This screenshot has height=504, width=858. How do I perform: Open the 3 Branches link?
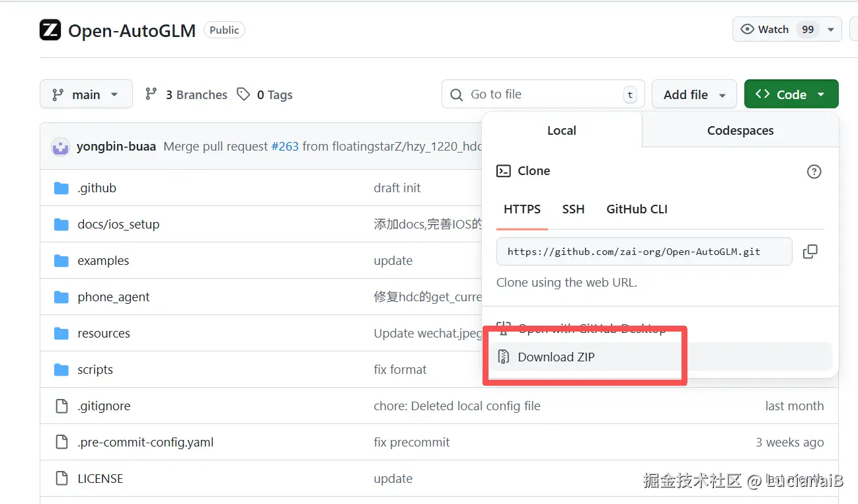click(x=186, y=94)
